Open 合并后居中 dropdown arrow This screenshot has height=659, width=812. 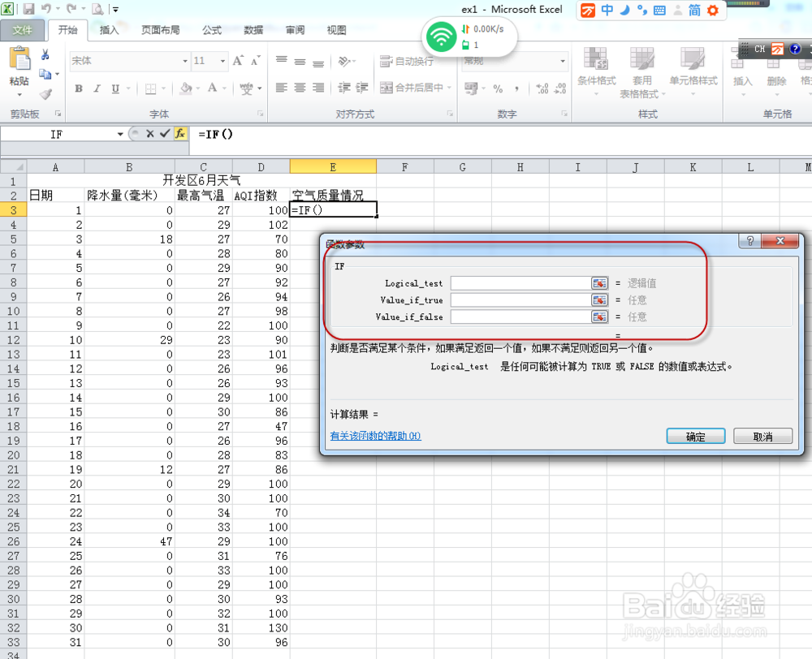point(449,88)
